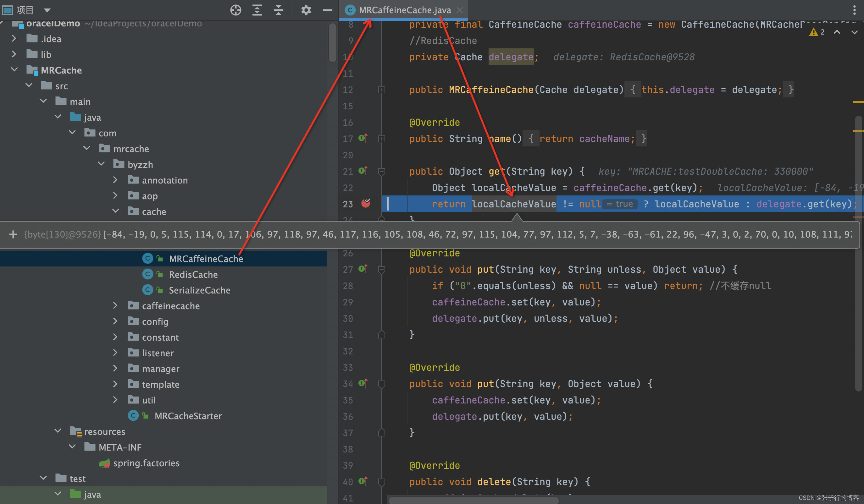This screenshot has height=504, width=864.
Task: Expand the folded constructor at line 12
Action: [381, 90]
